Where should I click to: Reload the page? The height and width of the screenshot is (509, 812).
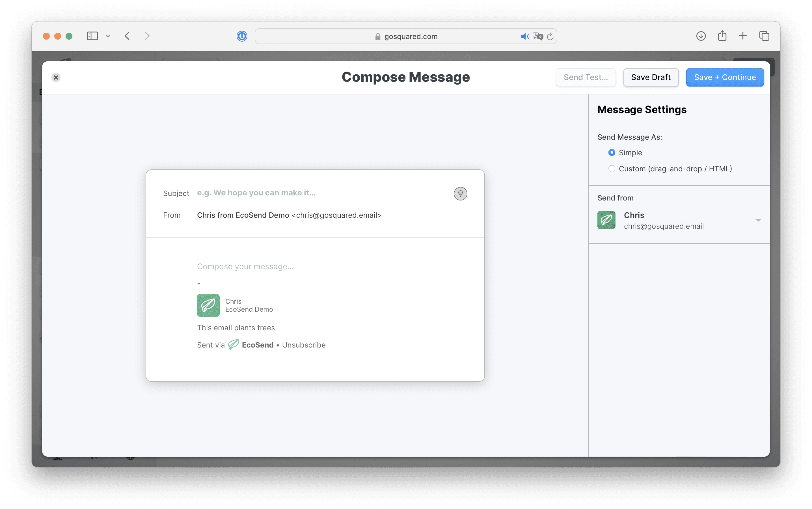coord(550,36)
